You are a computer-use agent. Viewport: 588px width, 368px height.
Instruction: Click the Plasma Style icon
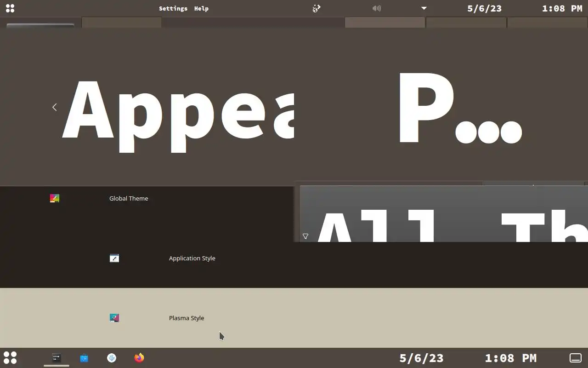[114, 318]
